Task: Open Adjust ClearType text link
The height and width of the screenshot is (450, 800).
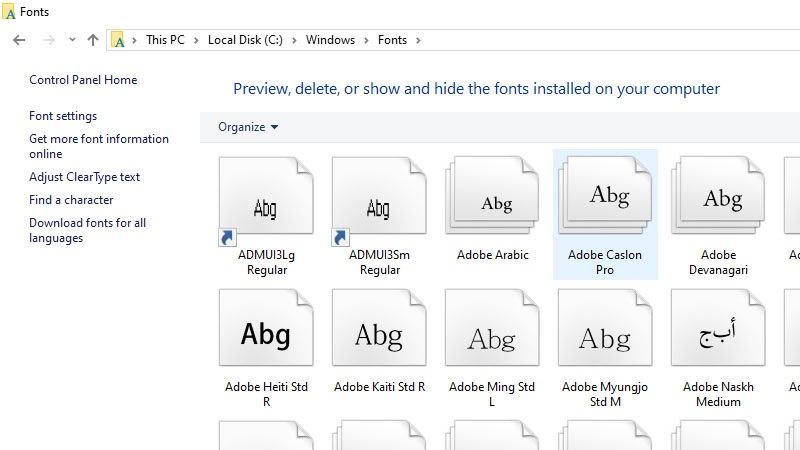Action: click(84, 177)
